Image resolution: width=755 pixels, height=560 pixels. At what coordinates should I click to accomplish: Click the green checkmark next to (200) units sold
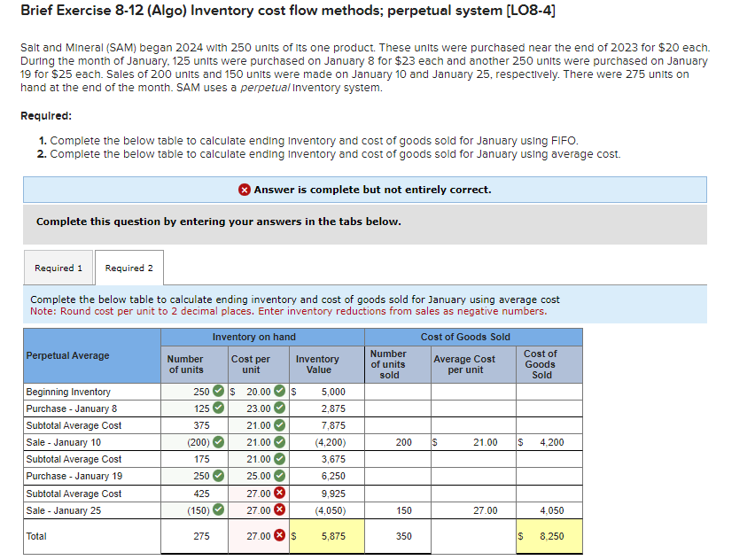(218, 442)
